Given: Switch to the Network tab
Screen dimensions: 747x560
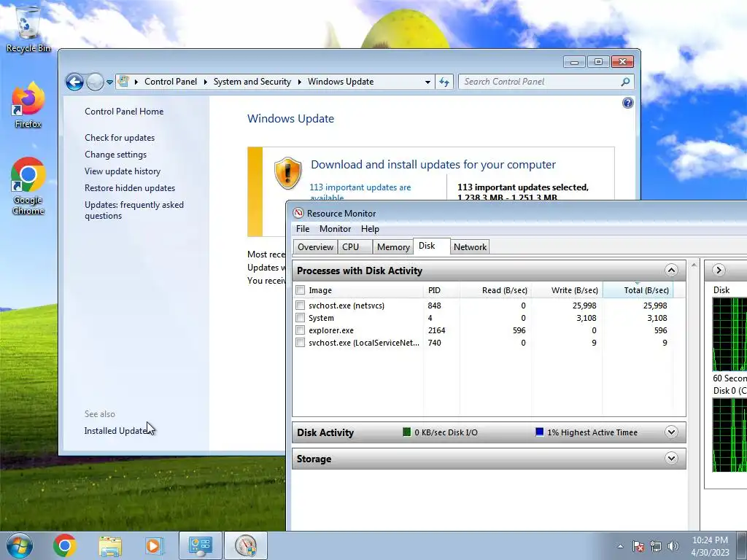Looking at the screenshot, I should pyautogui.click(x=470, y=246).
